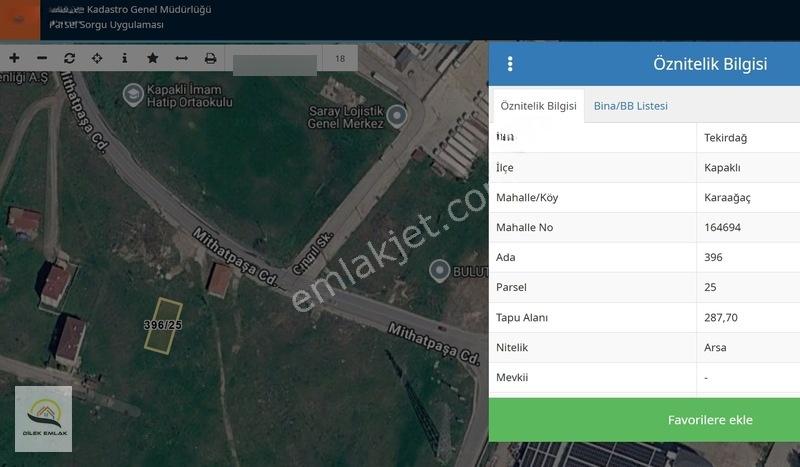Open the three-dot panel menu
The height and width of the screenshot is (467, 800).
[510, 64]
